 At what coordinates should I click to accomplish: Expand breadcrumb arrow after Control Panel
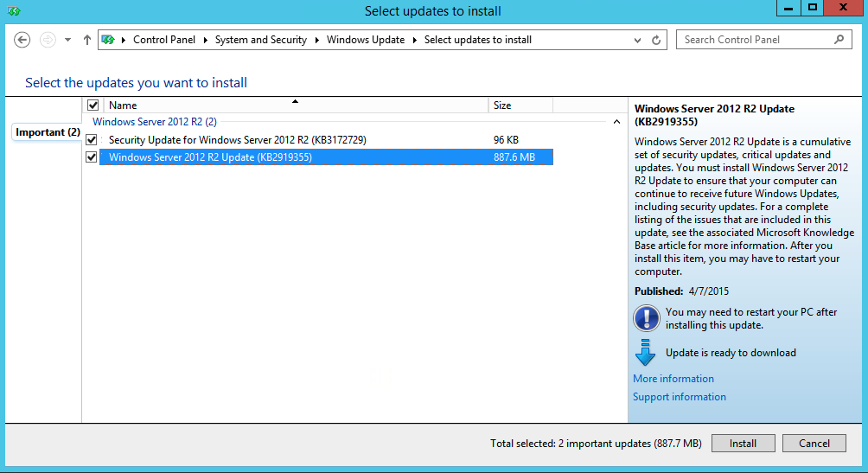206,40
